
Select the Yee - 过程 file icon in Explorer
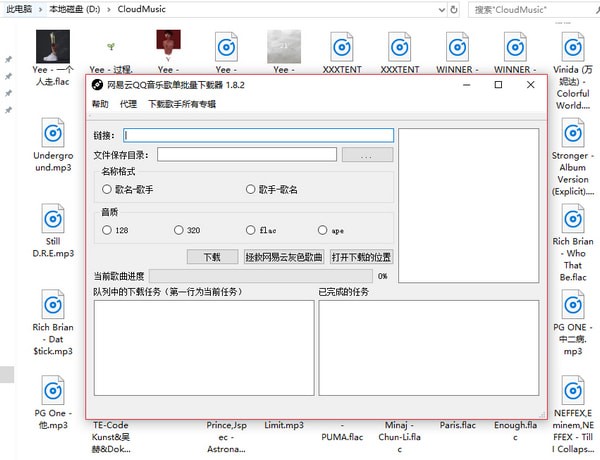111,47
